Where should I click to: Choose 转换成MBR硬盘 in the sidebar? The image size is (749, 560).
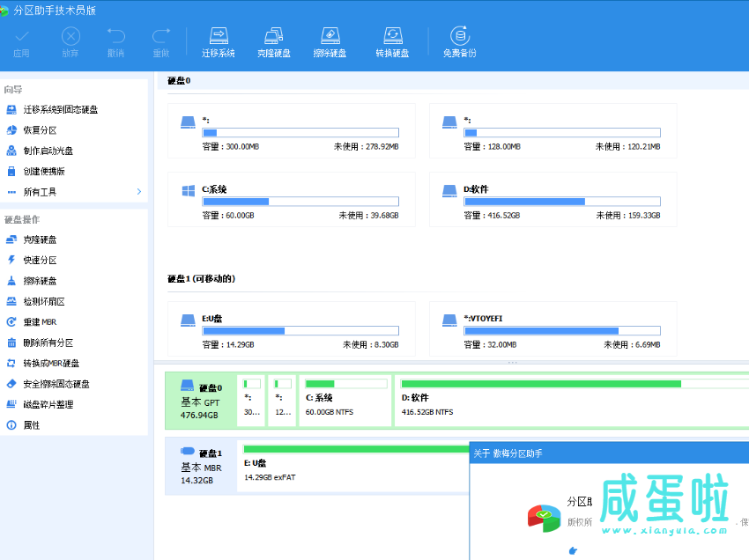(52, 364)
